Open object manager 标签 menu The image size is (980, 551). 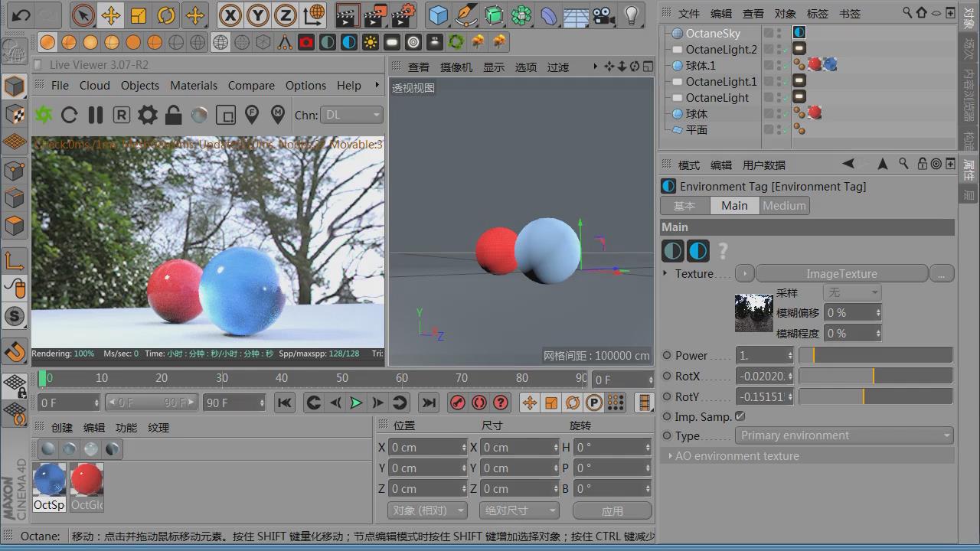(818, 13)
